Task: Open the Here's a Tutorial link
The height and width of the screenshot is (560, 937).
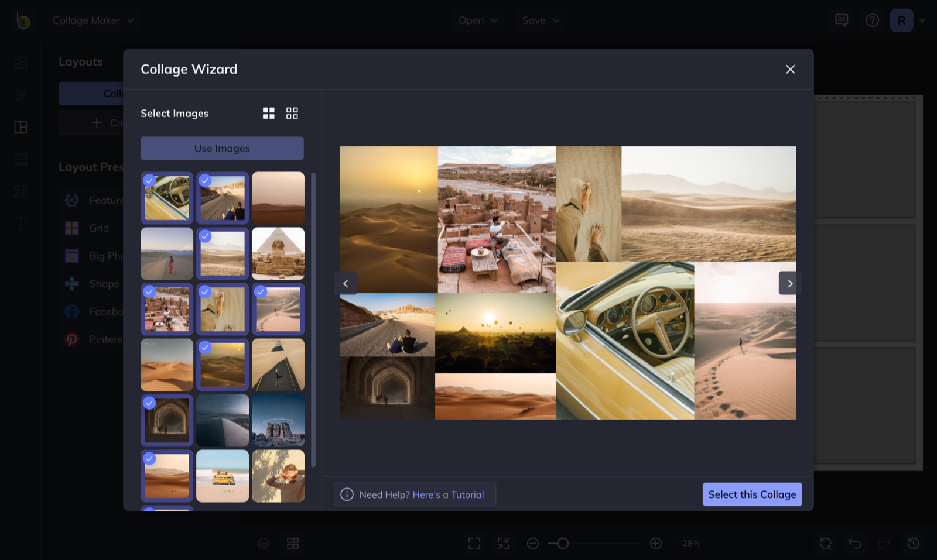Action: click(449, 494)
